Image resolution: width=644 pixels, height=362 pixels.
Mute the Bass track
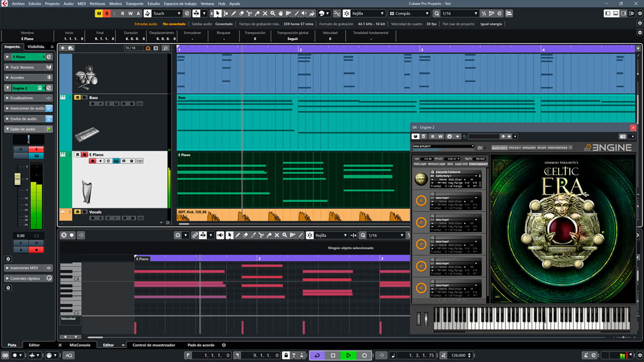click(x=78, y=98)
